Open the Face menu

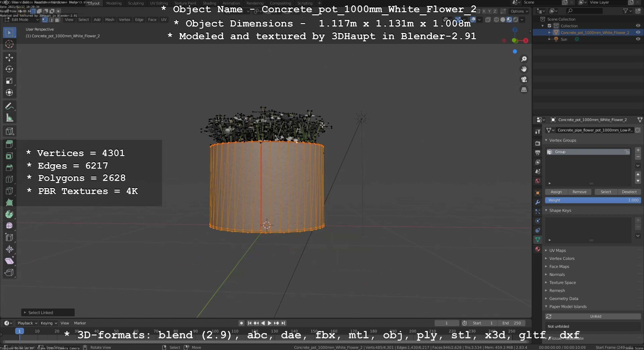click(x=152, y=20)
